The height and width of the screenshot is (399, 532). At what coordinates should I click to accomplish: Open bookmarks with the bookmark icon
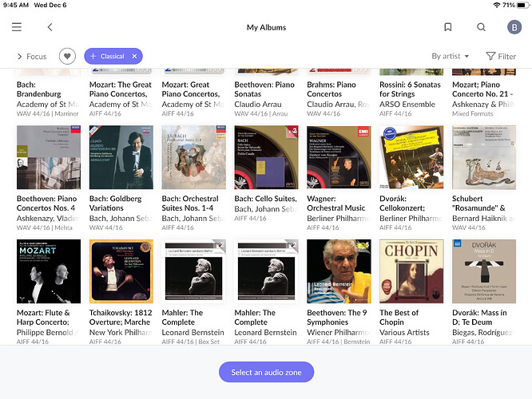coord(448,27)
